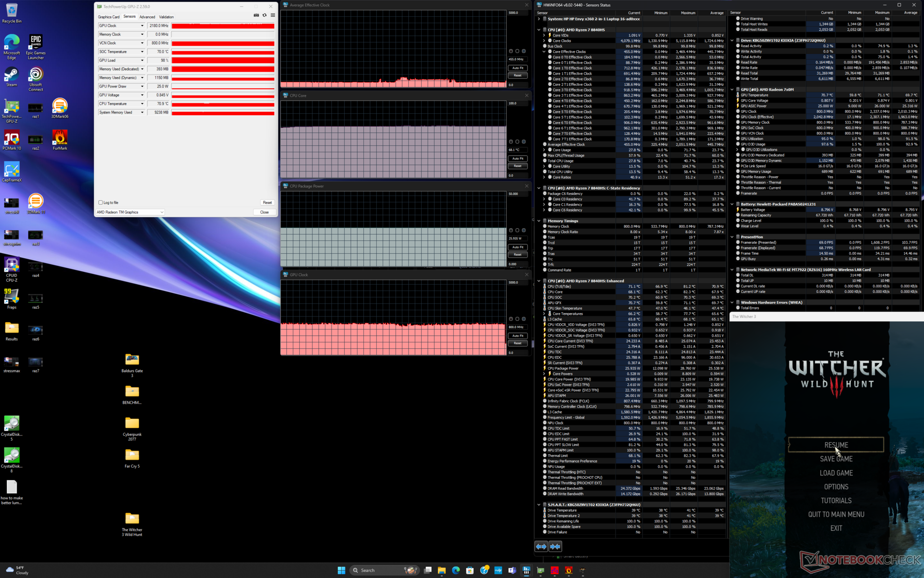Open File Explorer from the taskbar
Screen dimensions: 924x578
click(441, 570)
